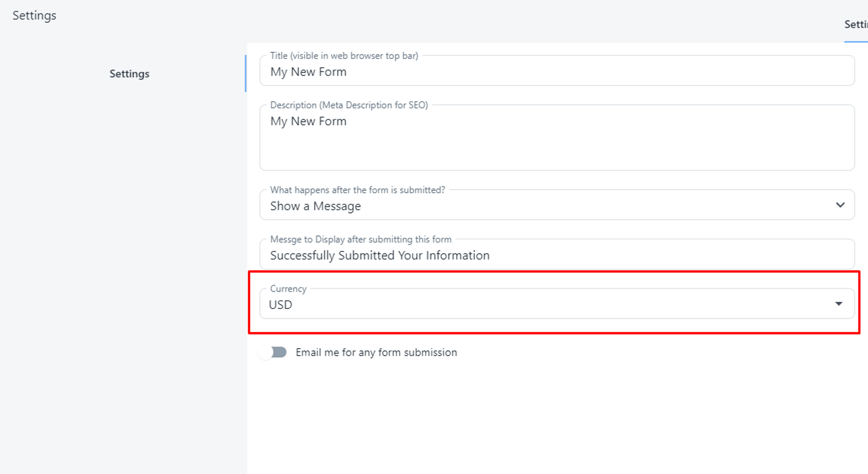Click 'Messge to Display after submitting this form' label
This screenshot has width=868, height=474.
tap(361, 240)
